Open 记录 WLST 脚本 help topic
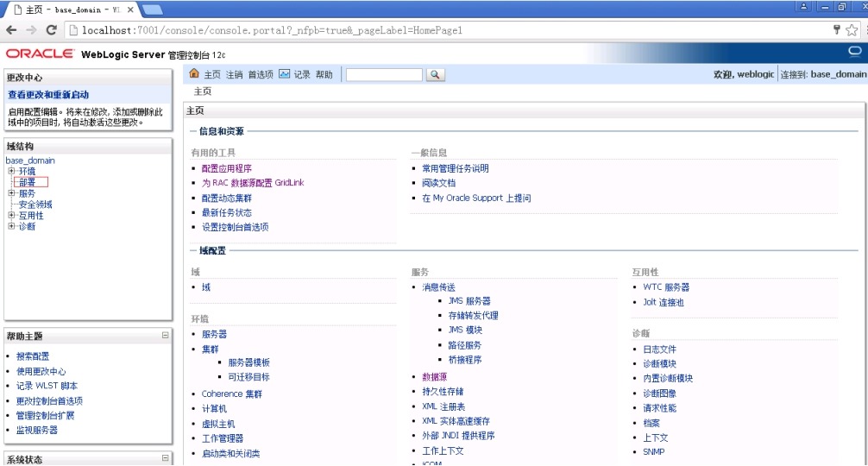The image size is (868, 466). click(x=47, y=386)
